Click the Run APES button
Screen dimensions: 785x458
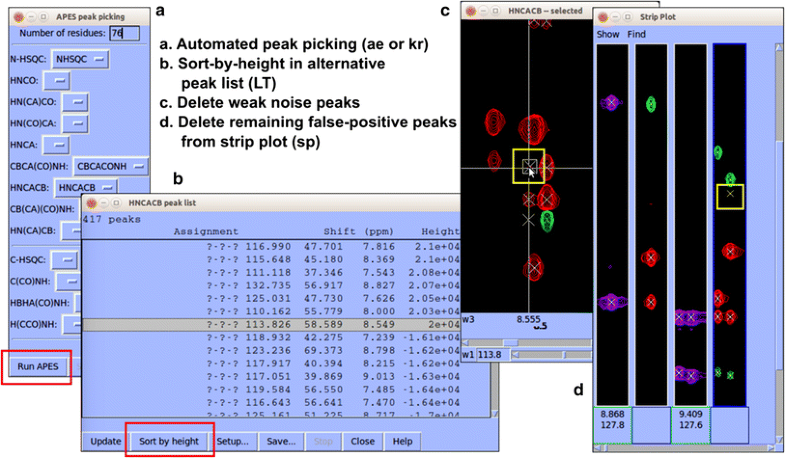(x=38, y=367)
